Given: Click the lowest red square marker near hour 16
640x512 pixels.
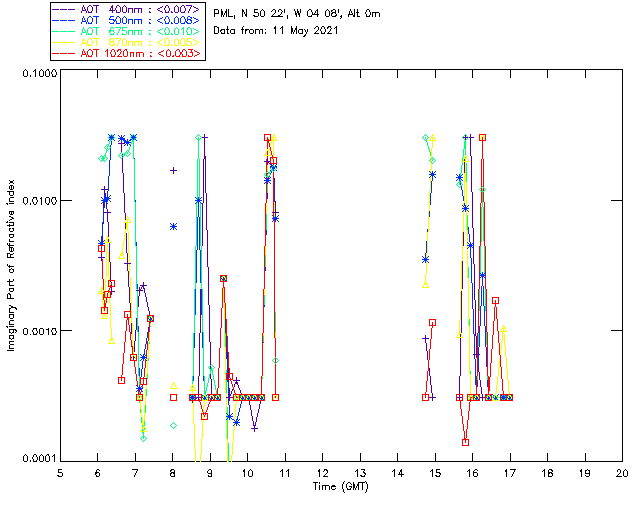Looking at the screenshot, I should pyautogui.click(x=465, y=442).
